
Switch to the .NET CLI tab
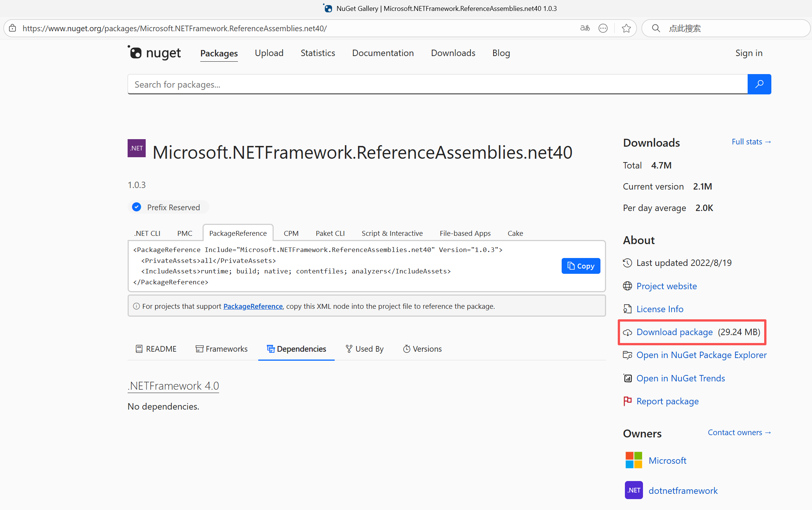tap(147, 233)
